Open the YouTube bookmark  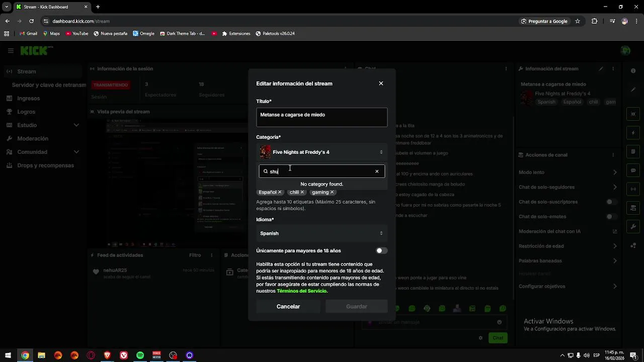point(76,34)
